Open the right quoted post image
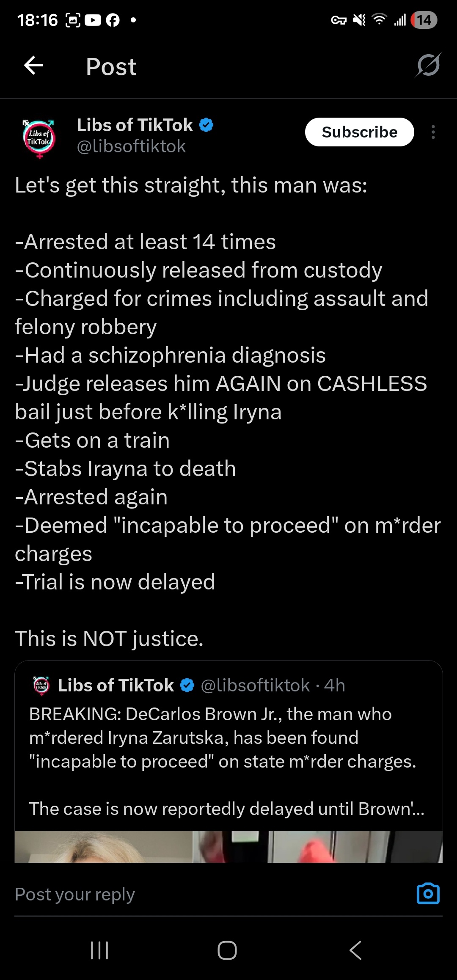 [317, 847]
